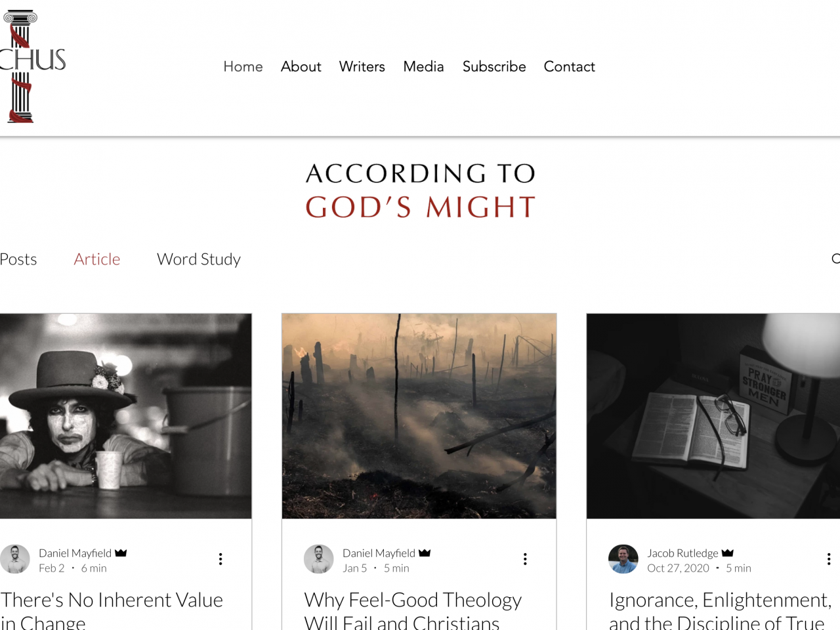Screen dimensions: 840x630
Task: Click crown badge next to Jacob Rutledge
Action: [728, 553]
